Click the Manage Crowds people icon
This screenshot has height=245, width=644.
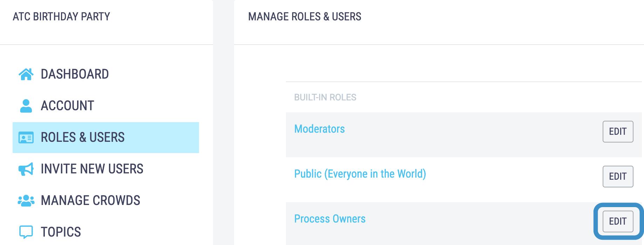coord(26,200)
